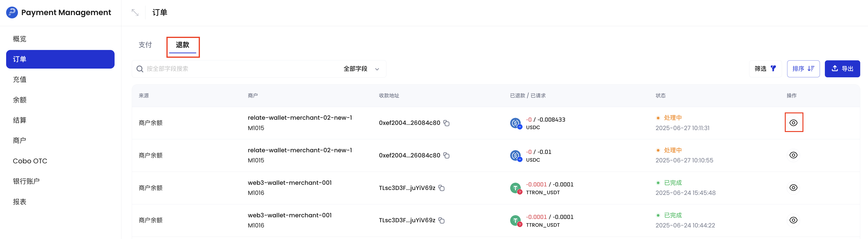Screen dimensions: 868x239
Task: Click the search magnifier icon
Action: pos(140,68)
